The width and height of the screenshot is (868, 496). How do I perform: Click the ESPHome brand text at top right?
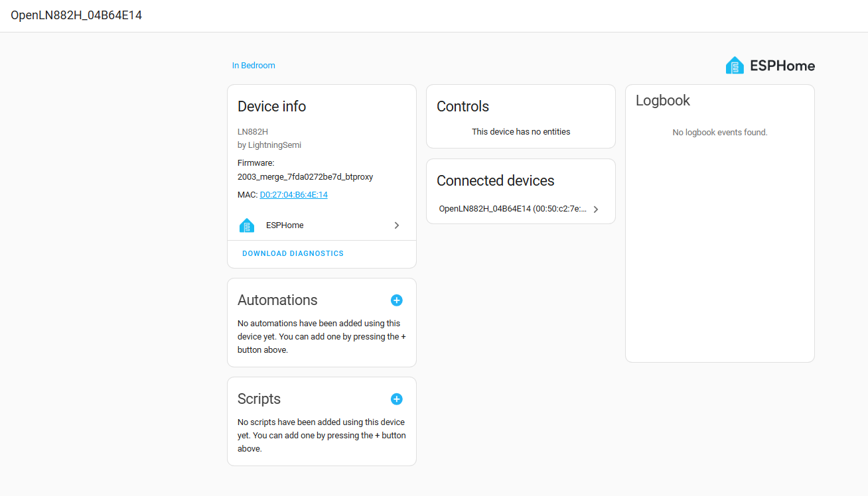click(x=782, y=66)
